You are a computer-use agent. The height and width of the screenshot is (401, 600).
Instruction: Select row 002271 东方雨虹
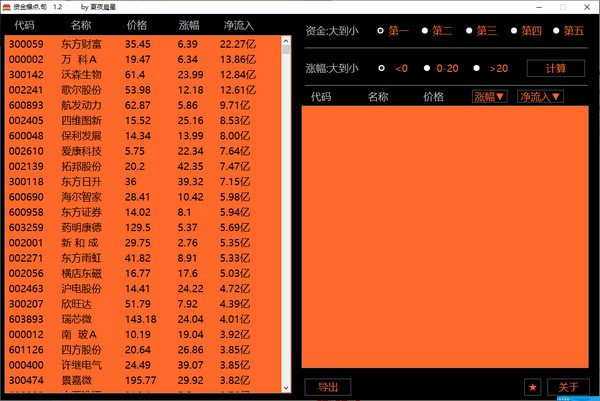[143, 258]
